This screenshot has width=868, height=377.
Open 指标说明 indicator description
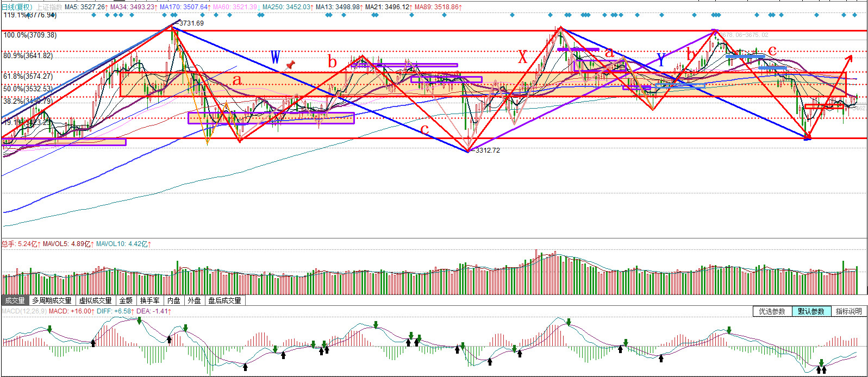tap(849, 311)
